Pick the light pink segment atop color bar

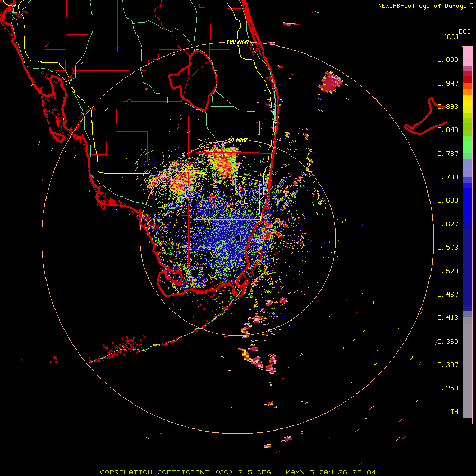coord(467,56)
